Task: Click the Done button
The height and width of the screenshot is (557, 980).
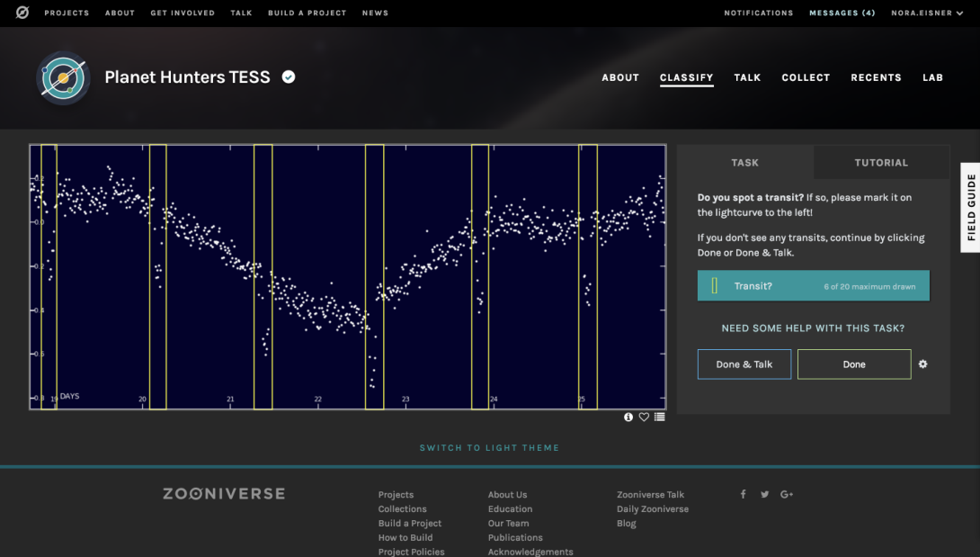Action: (854, 364)
